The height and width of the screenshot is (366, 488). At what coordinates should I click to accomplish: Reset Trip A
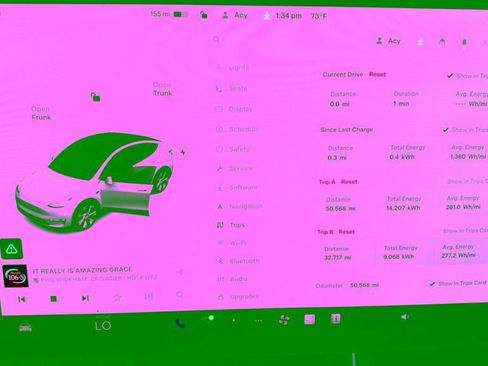(x=349, y=182)
